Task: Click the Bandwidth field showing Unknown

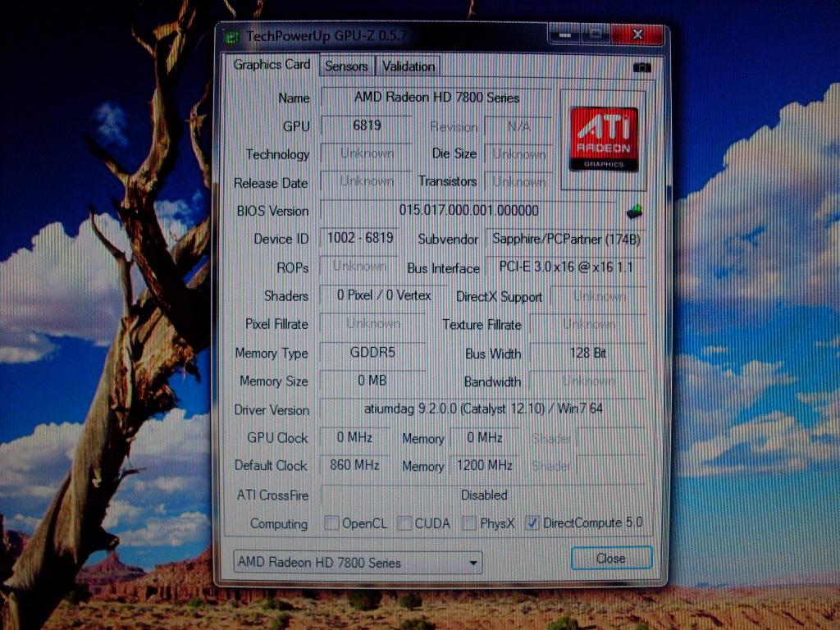Action: (x=587, y=381)
